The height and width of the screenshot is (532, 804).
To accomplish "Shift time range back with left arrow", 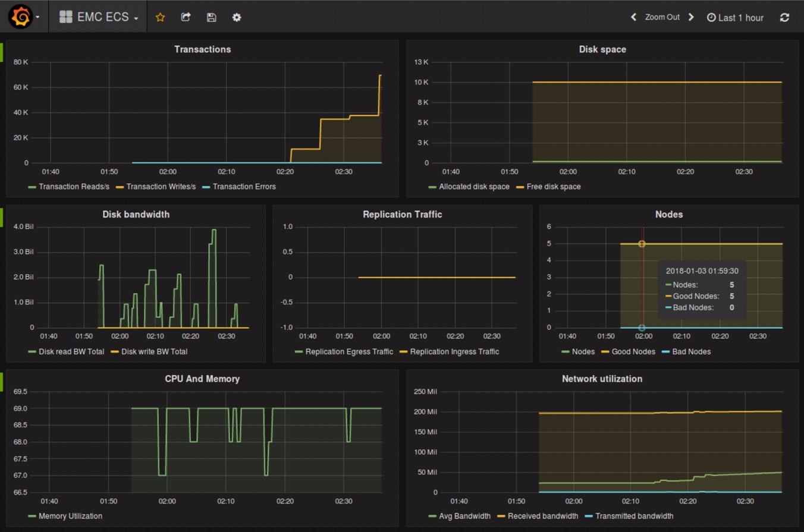I will tap(634, 17).
